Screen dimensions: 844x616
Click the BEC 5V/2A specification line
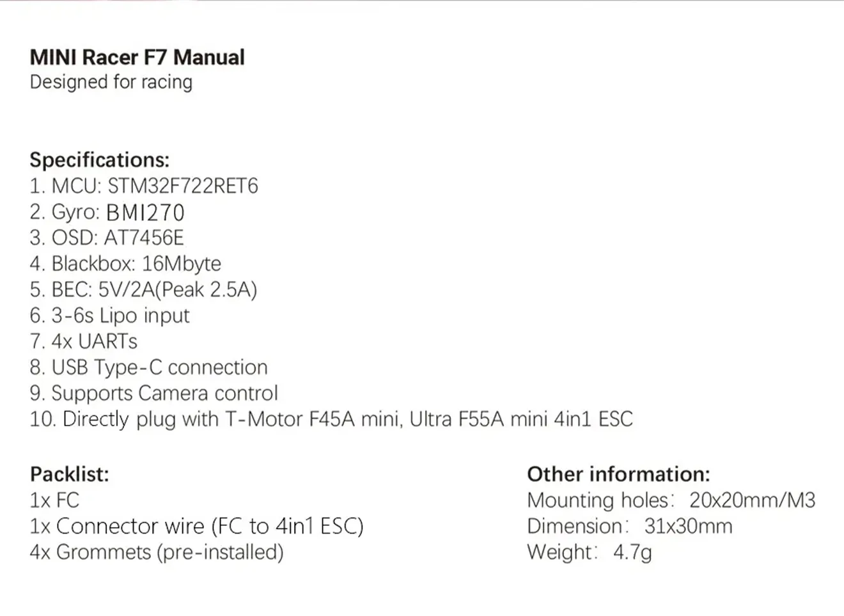point(143,289)
